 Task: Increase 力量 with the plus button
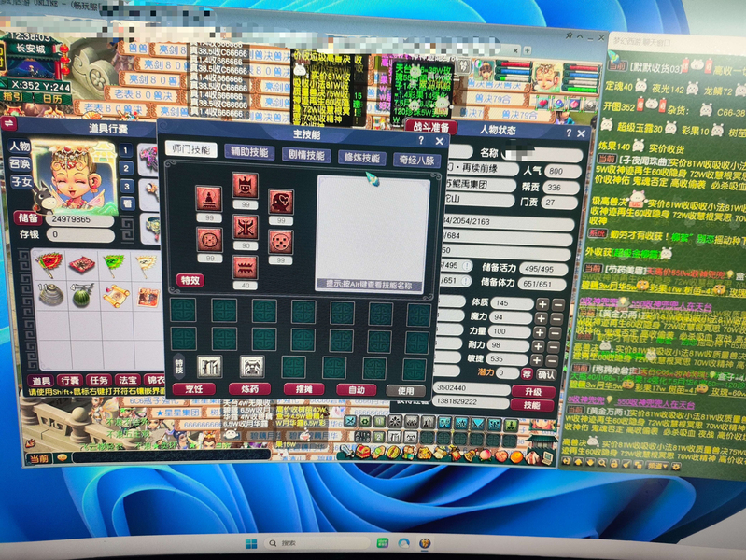(x=540, y=332)
